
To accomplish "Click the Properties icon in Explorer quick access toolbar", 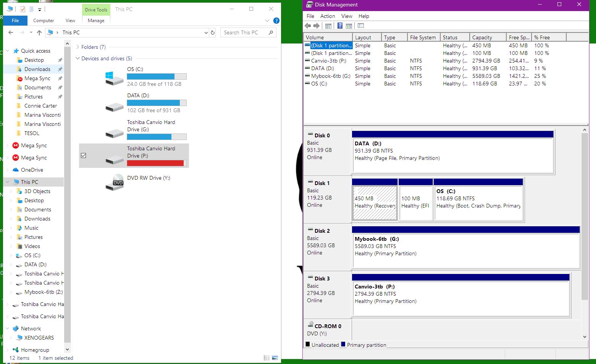I will [23, 9].
